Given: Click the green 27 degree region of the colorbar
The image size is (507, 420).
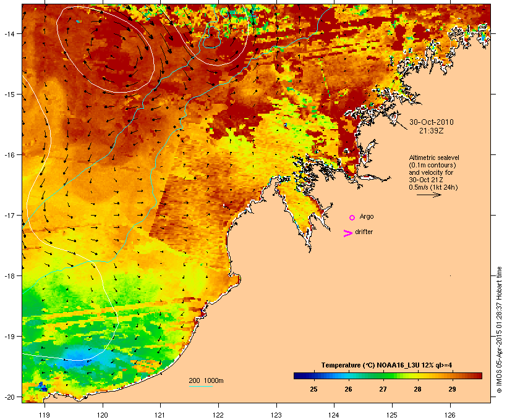Looking at the screenshot, I should (383, 376).
